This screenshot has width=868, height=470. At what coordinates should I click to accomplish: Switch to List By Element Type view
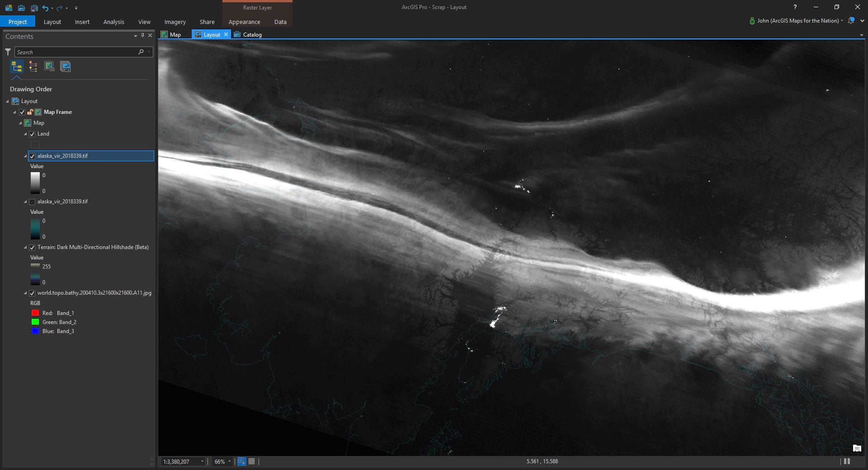point(33,67)
